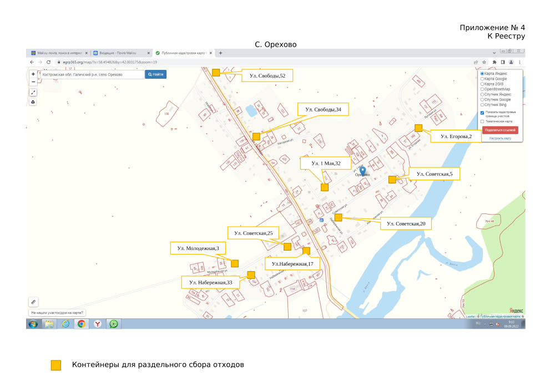Select the Спутник Bing radio option

[482, 105]
